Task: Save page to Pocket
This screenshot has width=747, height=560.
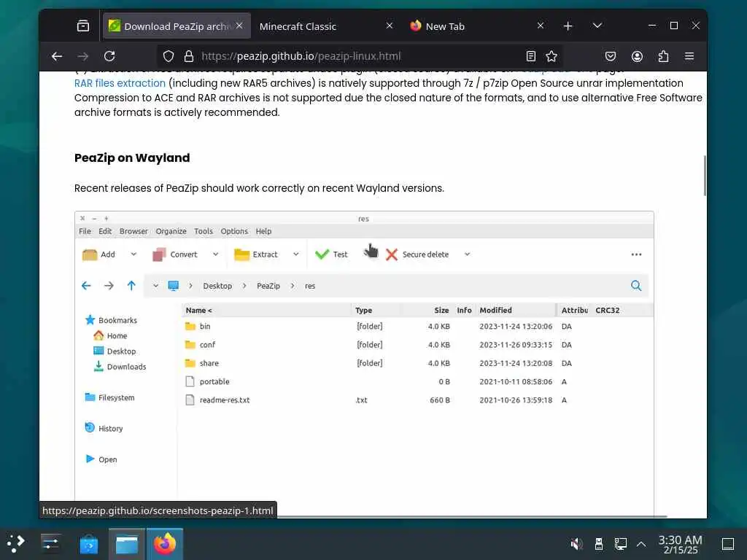Action: point(611,56)
